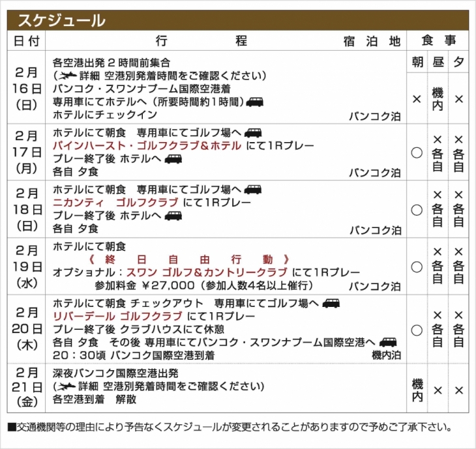This screenshot has height=449, width=476.
Task: Click プレー終了後 クラブハウスにて休憩 text
Action: (138, 330)
